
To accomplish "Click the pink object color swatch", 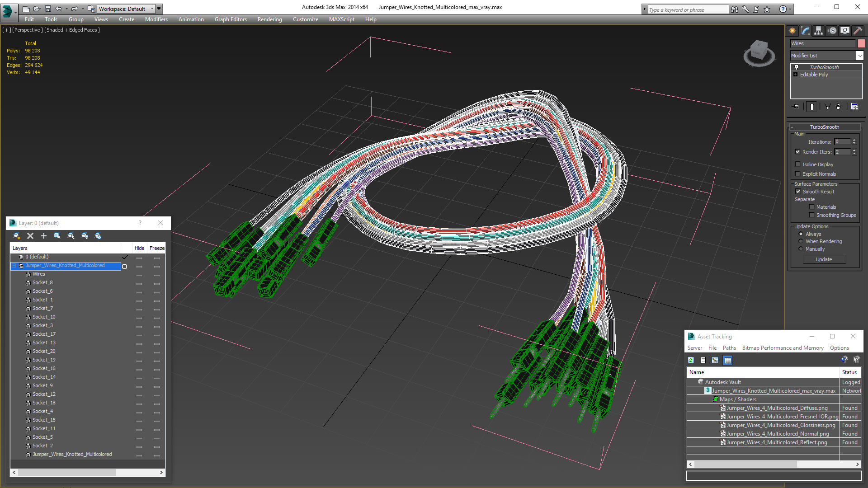I will point(861,43).
